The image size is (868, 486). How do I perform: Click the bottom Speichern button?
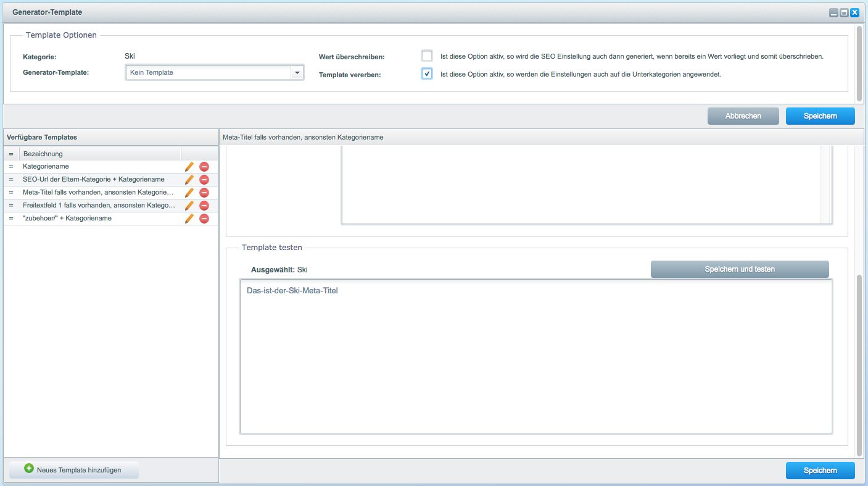[820, 471]
